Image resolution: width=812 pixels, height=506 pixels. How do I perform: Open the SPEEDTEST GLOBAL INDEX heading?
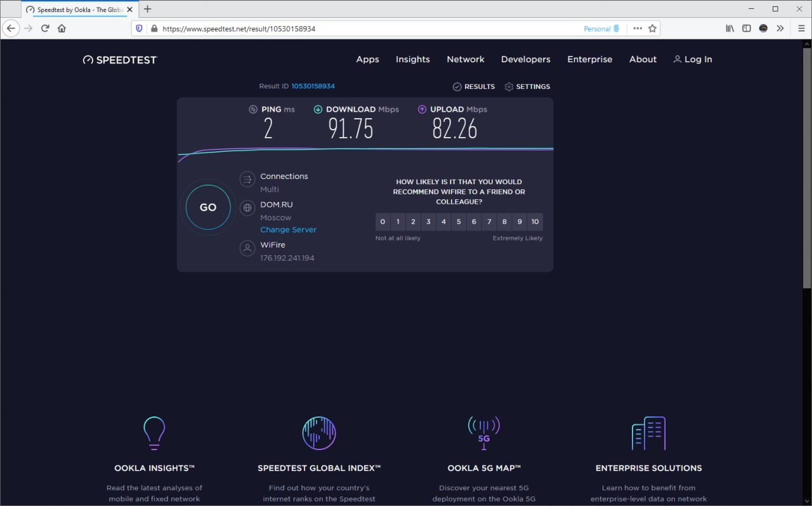coord(319,468)
